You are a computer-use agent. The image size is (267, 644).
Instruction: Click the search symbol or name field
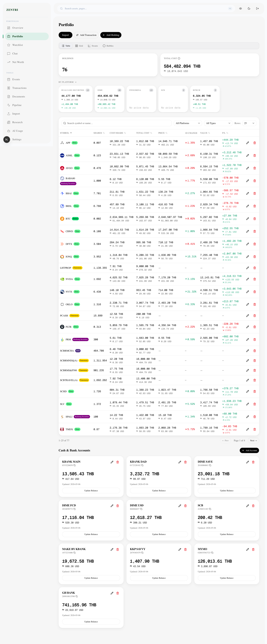(x=117, y=123)
